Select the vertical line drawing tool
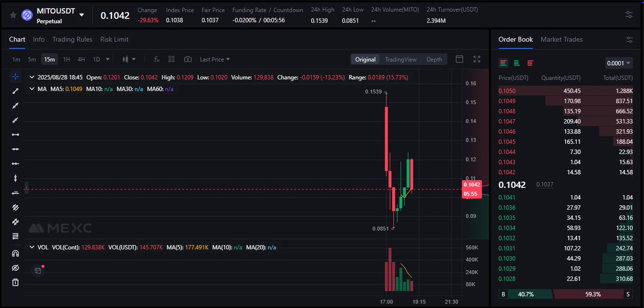This screenshot has width=644, height=308. point(16,178)
